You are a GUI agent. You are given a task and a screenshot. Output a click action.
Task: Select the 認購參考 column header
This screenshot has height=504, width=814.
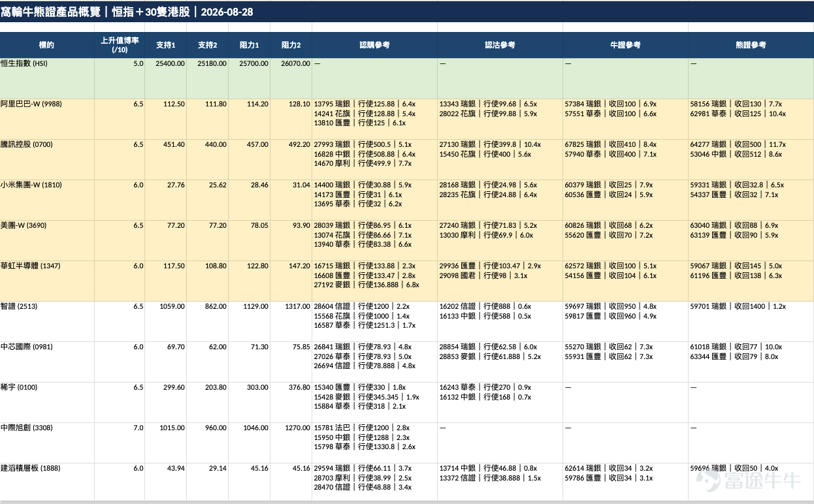[374, 45]
